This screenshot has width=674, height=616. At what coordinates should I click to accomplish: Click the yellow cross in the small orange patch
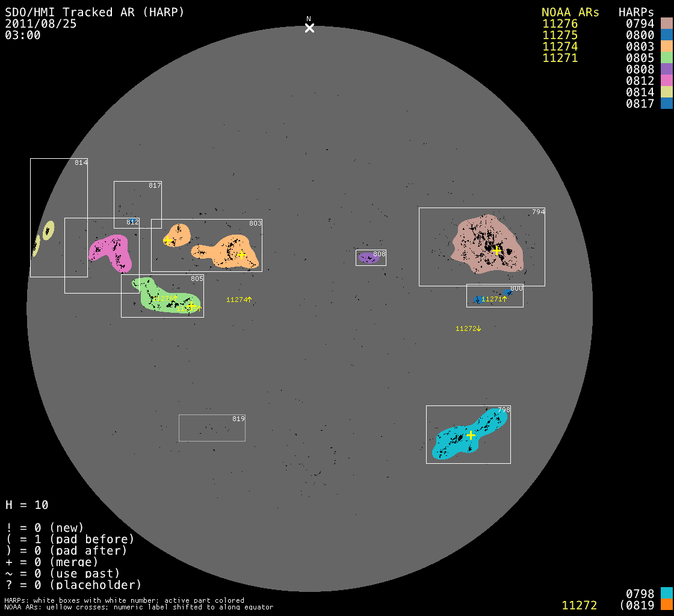tap(168, 241)
